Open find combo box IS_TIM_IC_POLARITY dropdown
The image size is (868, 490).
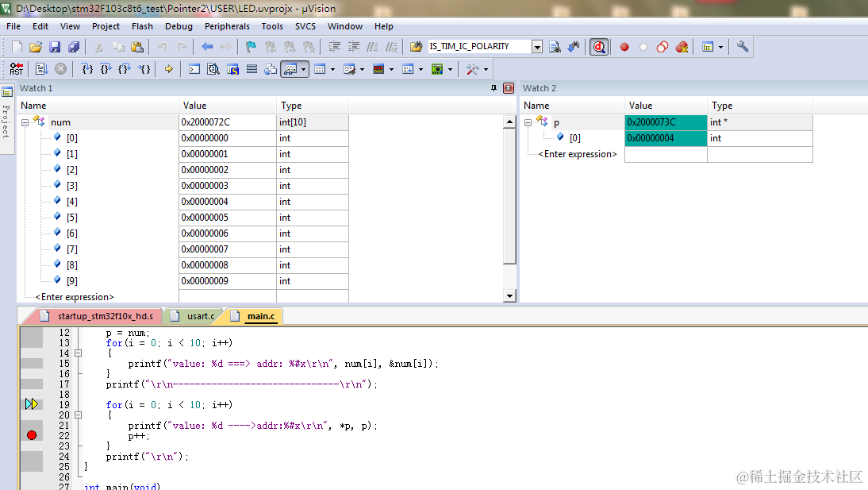[x=537, y=47]
